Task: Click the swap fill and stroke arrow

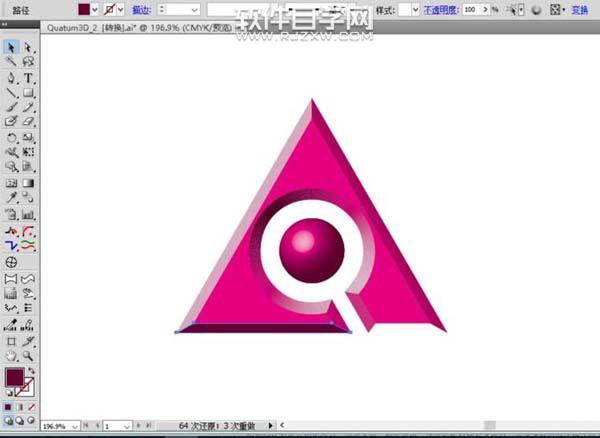Action: tap(31, 371)
